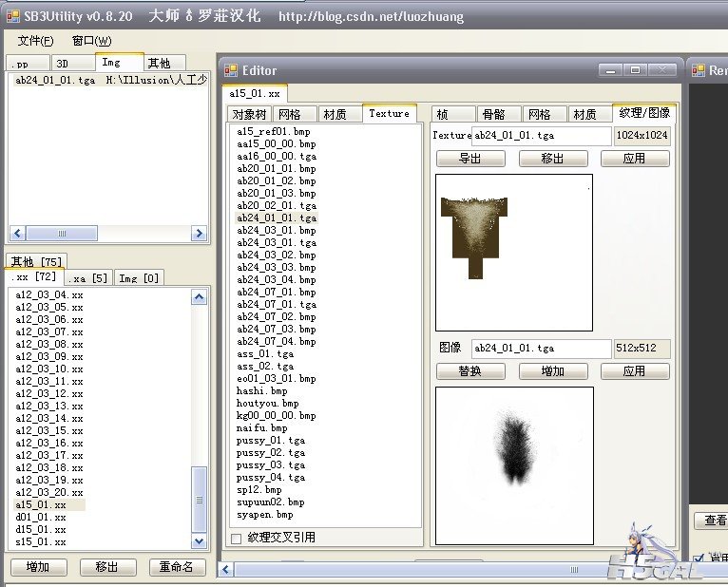Select texture sp12.bmp
728x587 pixels.
(259, 490)
